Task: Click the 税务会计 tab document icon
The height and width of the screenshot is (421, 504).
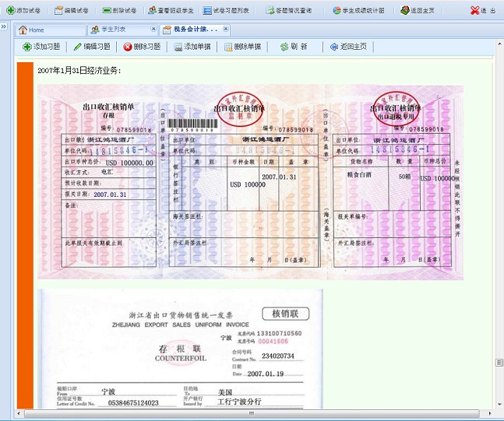Action: [x=167, y=30]
